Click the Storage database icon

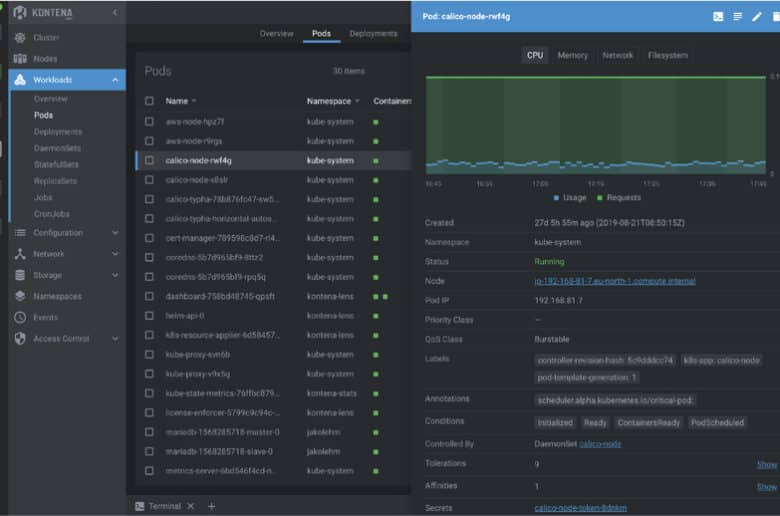(20, 275)
